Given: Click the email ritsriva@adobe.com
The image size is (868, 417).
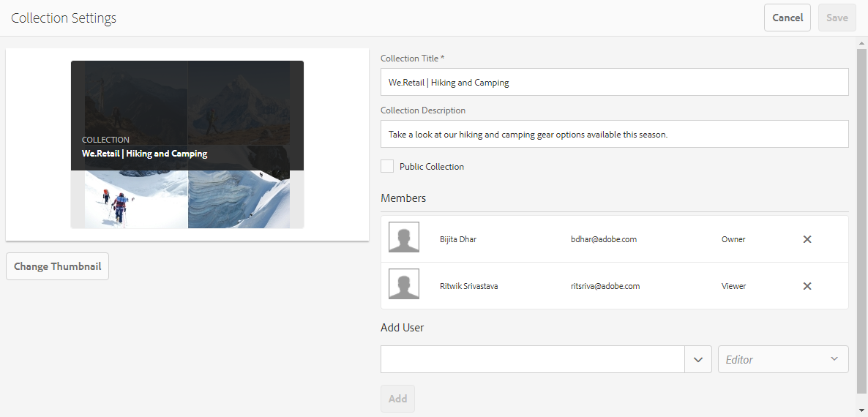Looking at the screenshot, I should click(605, 287).
